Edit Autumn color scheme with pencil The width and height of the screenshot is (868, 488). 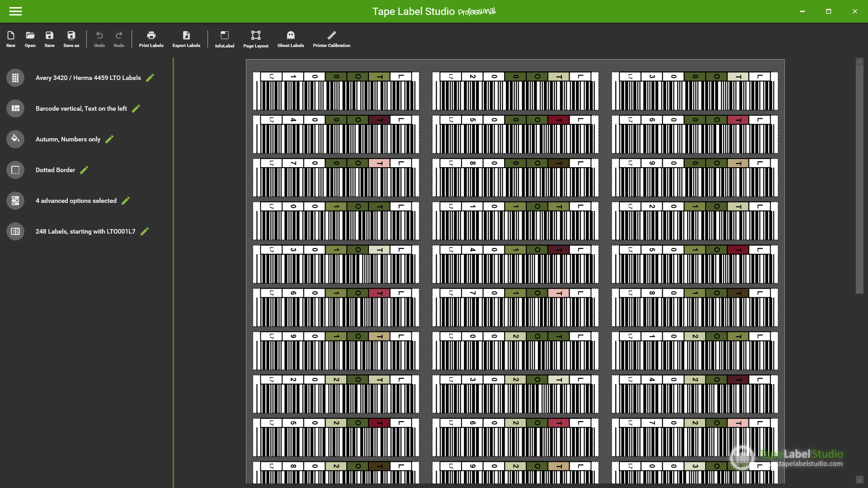109,139
